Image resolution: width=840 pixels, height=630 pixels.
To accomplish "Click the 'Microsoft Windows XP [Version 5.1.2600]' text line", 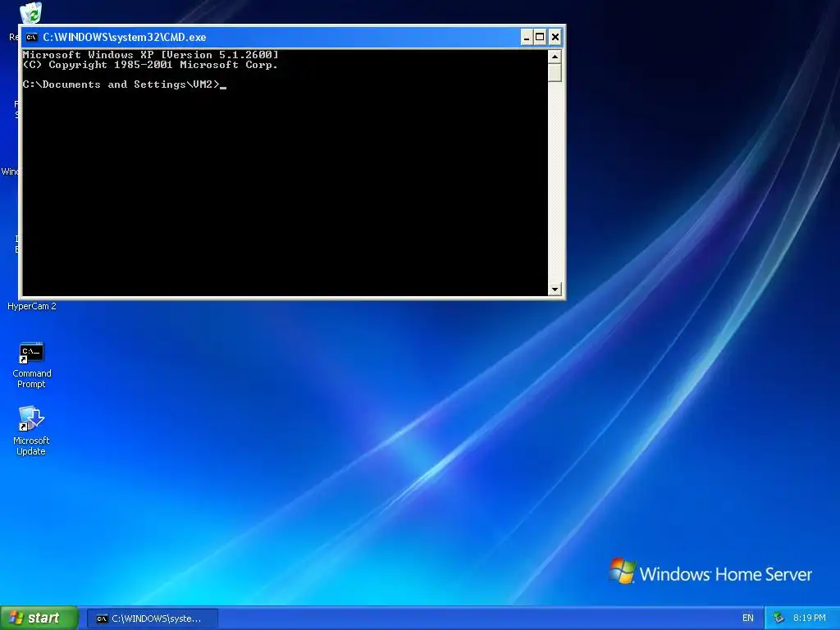I will [151, 55].
